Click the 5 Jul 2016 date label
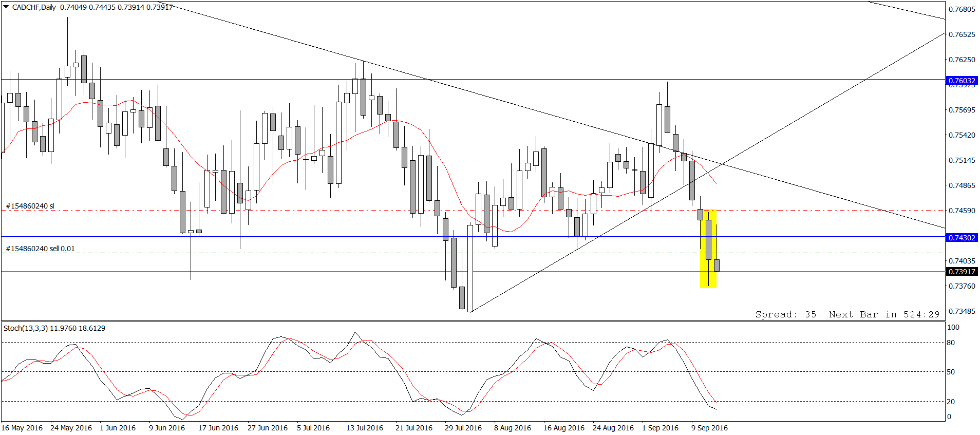The image size is (980, 435). tap(313, 428)
